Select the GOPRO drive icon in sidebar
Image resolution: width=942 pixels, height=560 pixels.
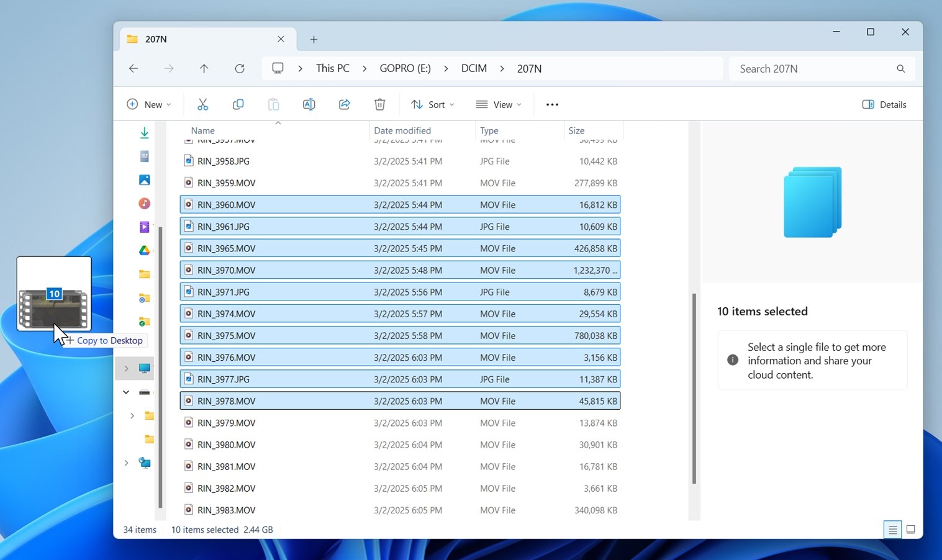(x=144, y=392)
